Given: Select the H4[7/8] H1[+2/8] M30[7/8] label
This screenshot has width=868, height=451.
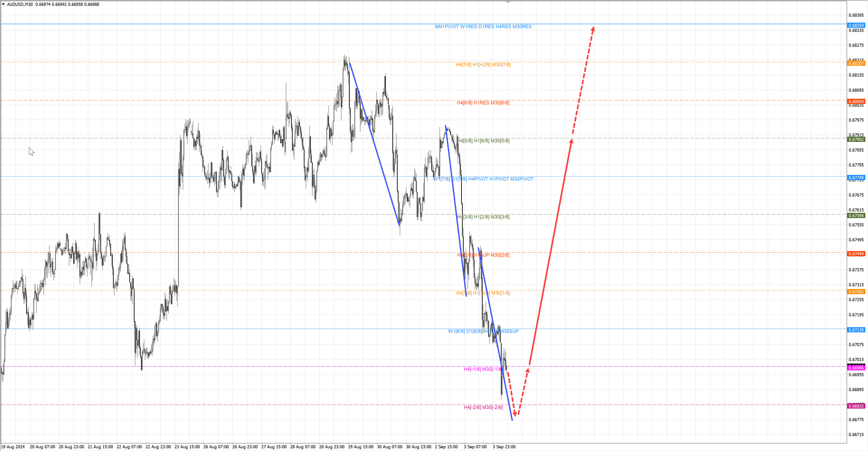Looking at the screenshot, I should 483,65.
